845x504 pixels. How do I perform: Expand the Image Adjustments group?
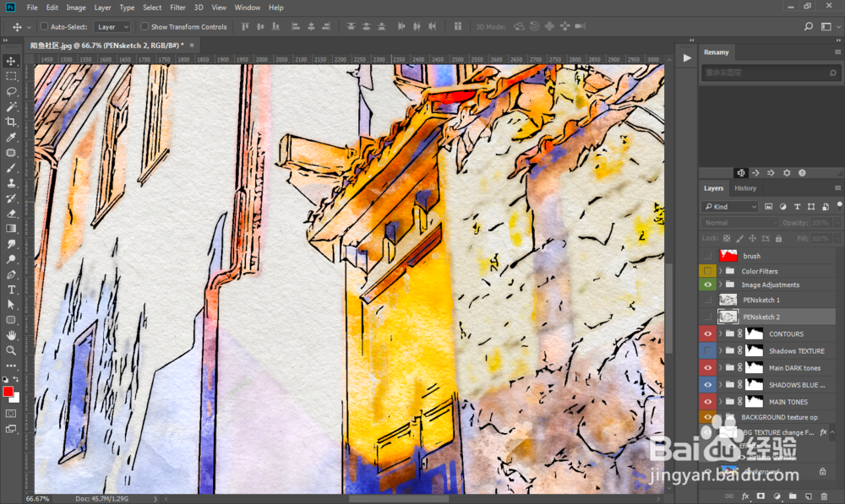[721, 285]
